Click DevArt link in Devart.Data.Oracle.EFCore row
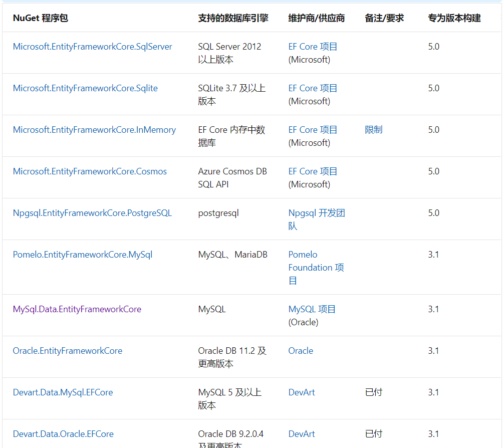Screen dimensions: 503x448 coord(302,434)
